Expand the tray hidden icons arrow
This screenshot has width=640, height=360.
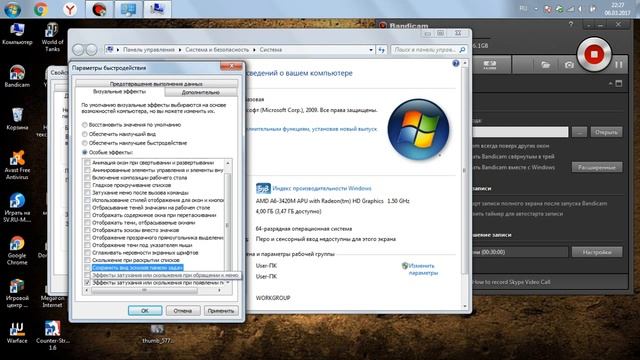pyautogui.click(x=536, y=9)
